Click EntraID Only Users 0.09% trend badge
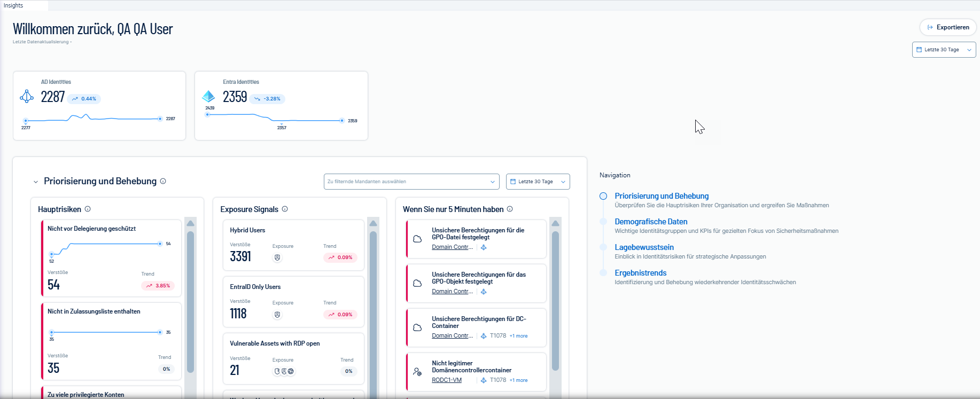 point(340,315)
